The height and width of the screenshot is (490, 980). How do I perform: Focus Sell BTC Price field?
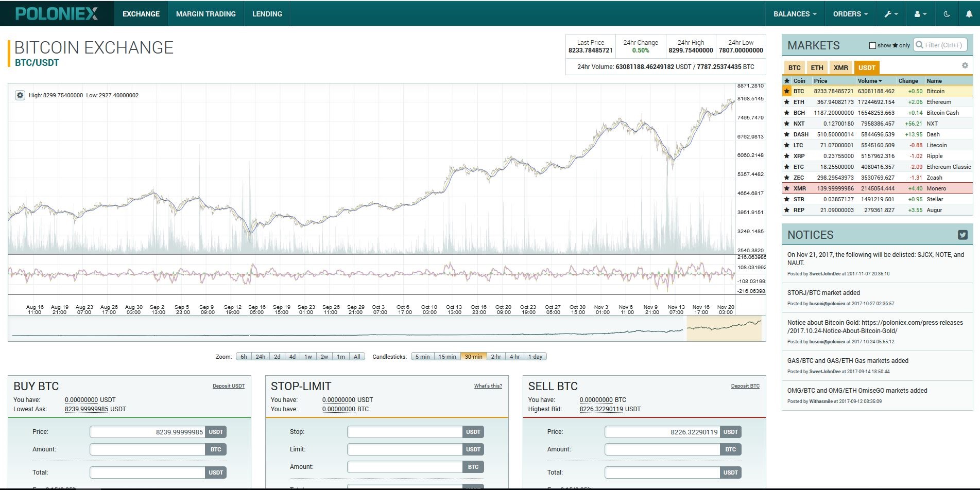point(662,432)
